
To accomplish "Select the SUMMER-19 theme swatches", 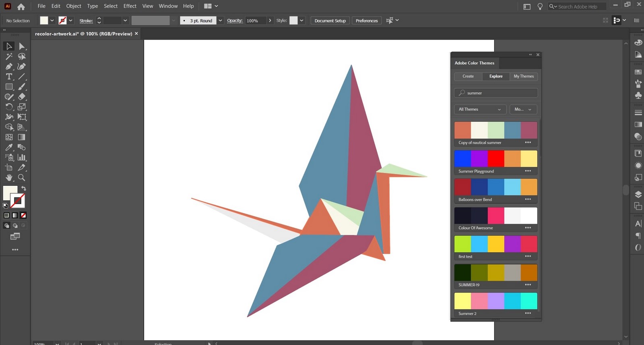I will pyautogui.click(x=496, y=272).
